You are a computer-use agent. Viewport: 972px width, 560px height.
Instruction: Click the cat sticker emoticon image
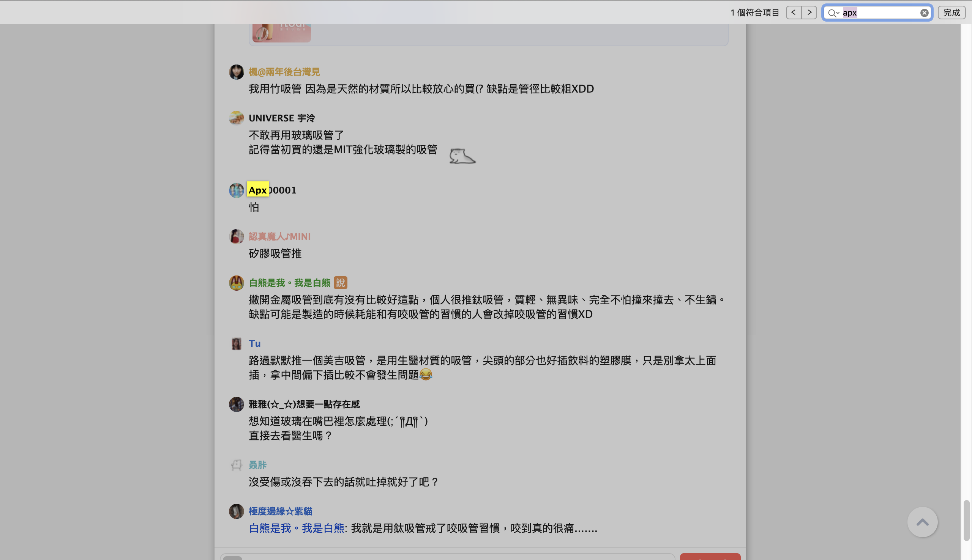tap(462, 156)
